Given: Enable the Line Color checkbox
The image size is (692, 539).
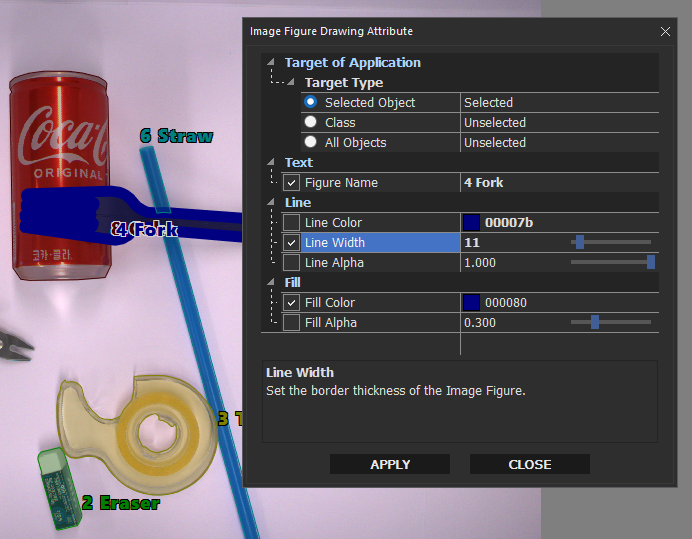Looking at the screenshot, I should [x=291, y=222].
